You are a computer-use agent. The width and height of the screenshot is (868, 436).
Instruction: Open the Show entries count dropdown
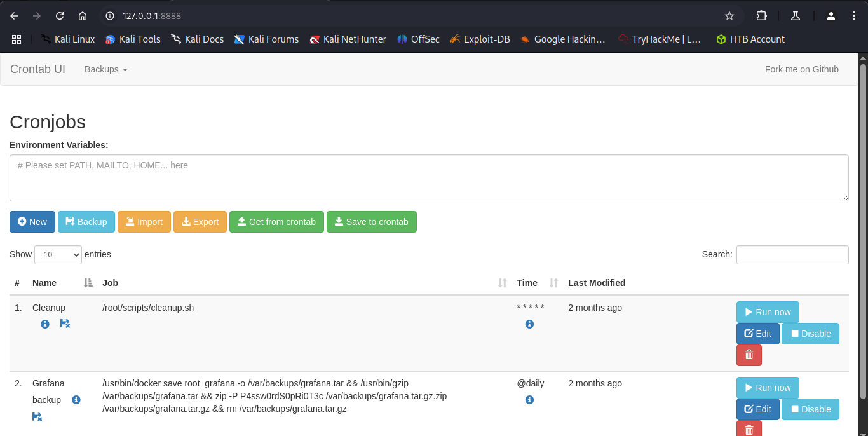[58, 255]
